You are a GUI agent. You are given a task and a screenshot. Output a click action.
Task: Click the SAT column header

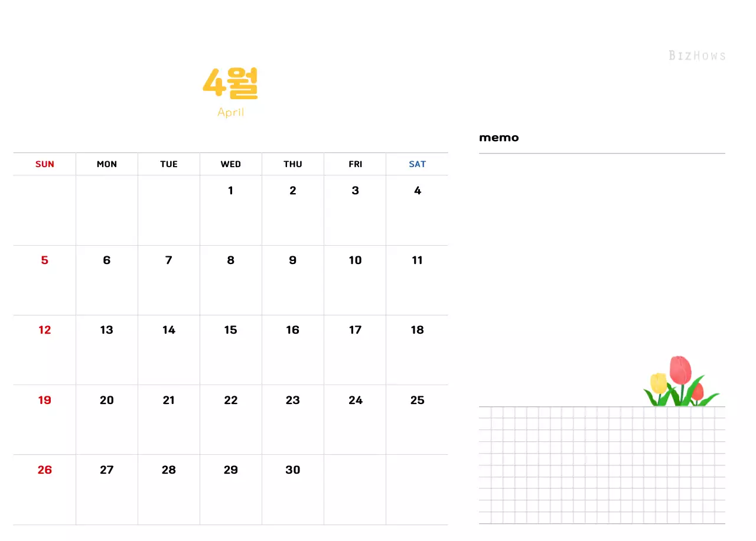[417, 164]
